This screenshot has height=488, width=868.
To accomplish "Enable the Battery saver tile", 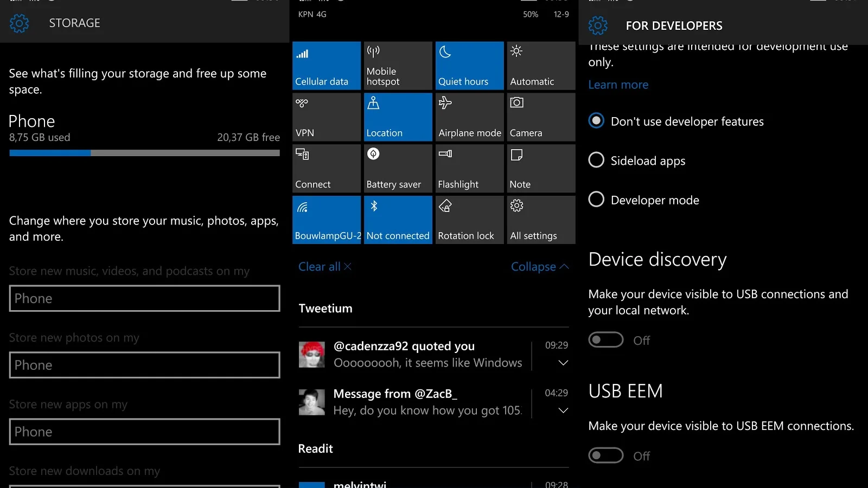I will 398,169.
